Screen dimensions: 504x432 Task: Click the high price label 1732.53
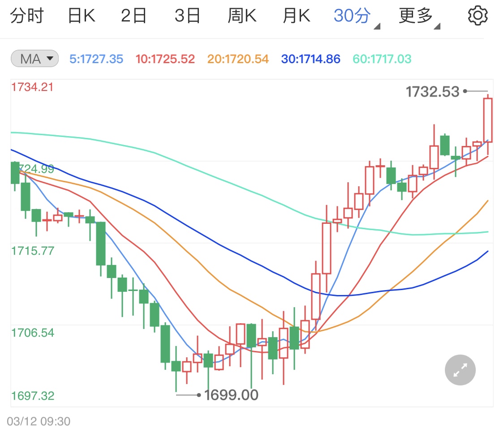432,92
